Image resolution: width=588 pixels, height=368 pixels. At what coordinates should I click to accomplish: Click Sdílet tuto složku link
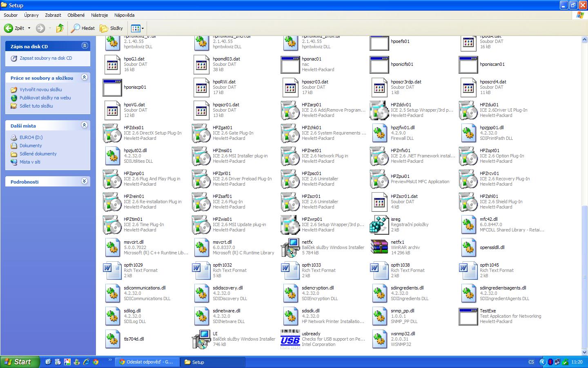point(36,106)
